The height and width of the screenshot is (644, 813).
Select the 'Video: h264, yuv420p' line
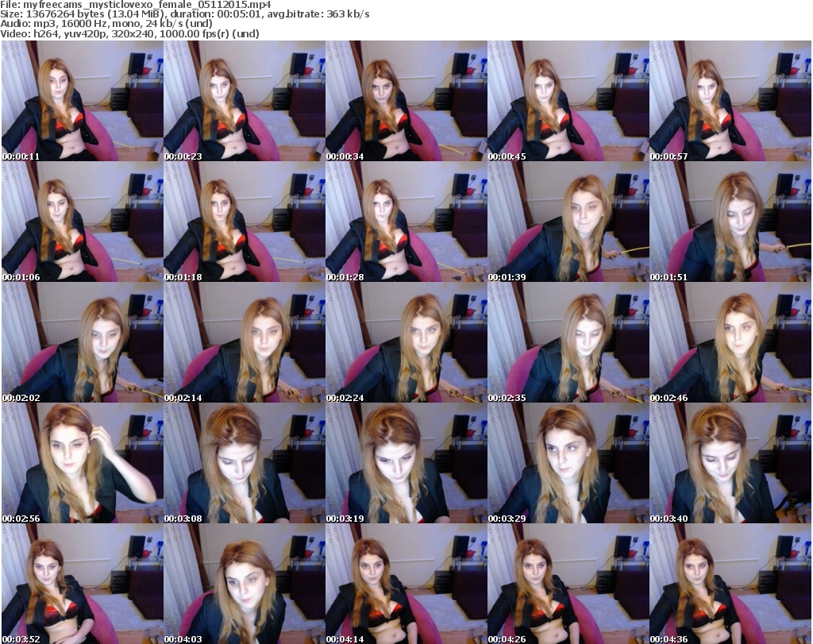(129, 33)
